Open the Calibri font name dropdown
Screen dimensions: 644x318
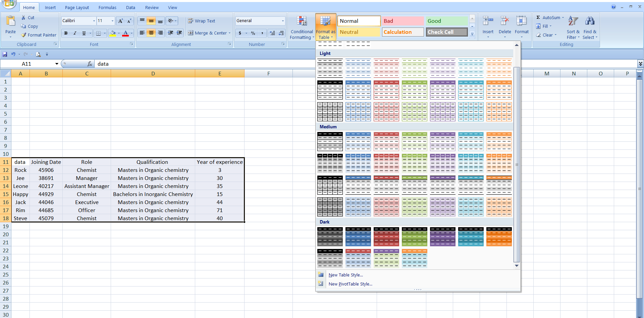pos(94,21)
